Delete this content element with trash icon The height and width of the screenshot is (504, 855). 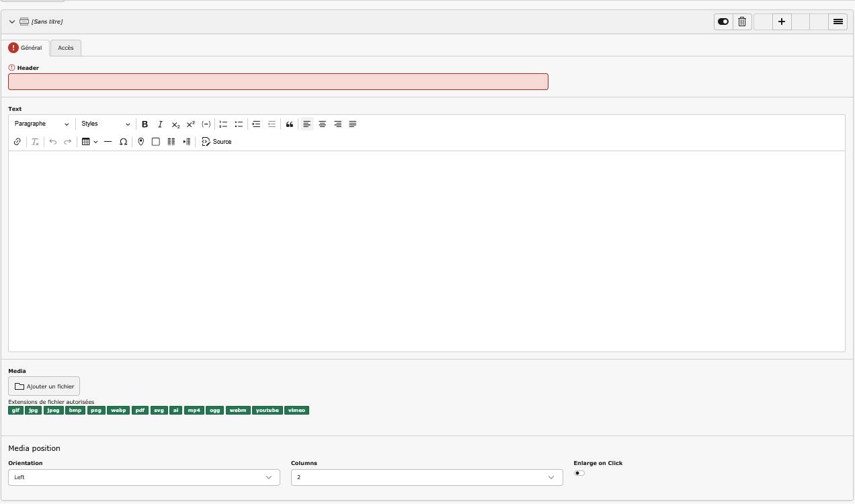pos(742,22)
